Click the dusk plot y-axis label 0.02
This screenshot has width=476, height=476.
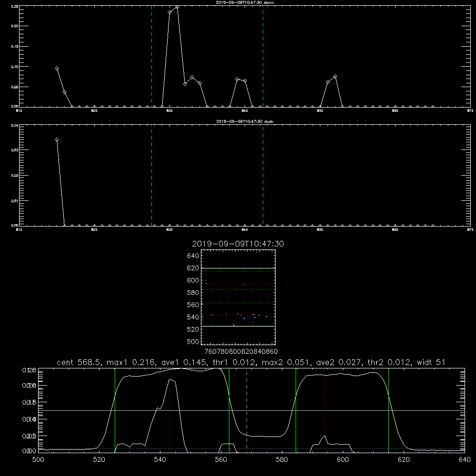[x=15, y=176]
